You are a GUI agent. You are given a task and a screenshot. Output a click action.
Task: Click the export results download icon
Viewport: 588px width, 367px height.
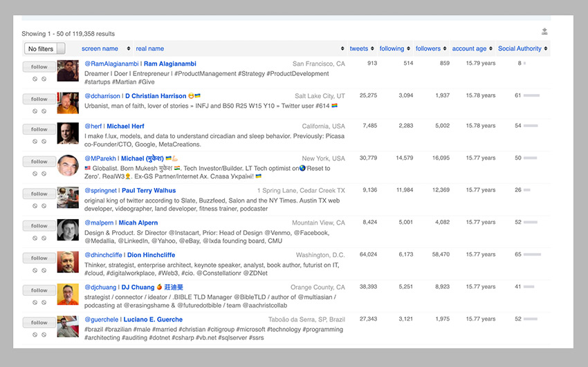pos(544,32)
